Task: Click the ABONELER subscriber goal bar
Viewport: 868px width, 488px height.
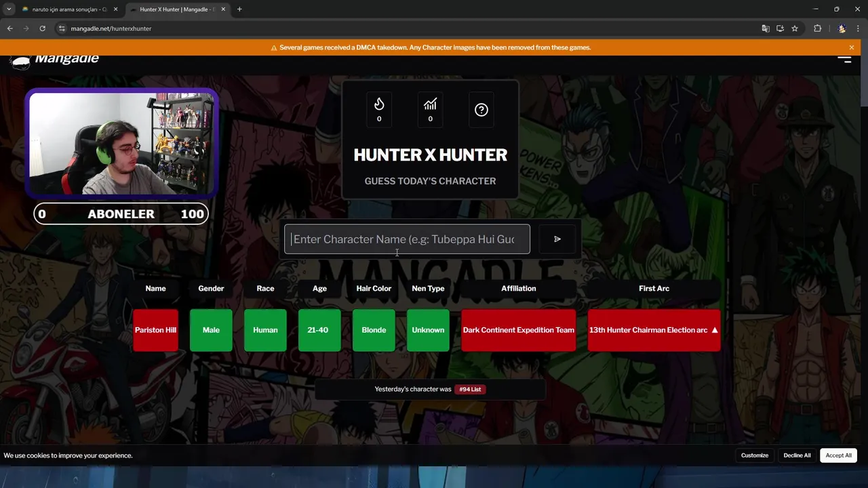Action: coord(121,214)
